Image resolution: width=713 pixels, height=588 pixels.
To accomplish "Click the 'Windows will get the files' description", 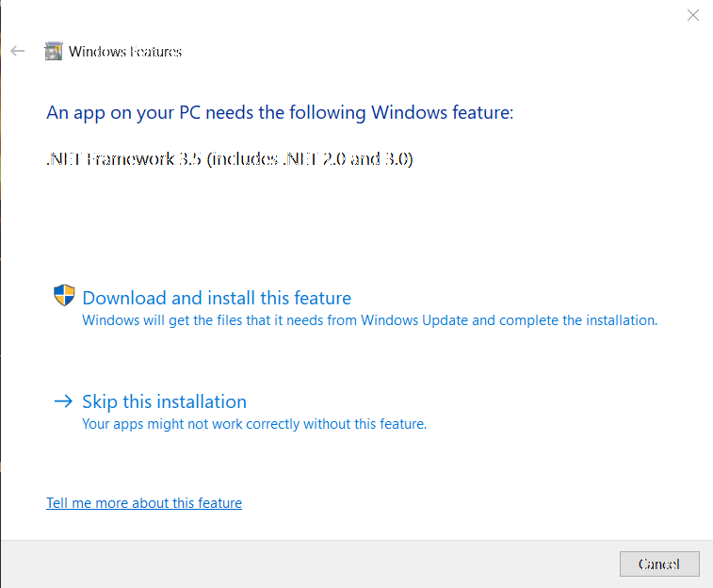I will tap(370, 320).
